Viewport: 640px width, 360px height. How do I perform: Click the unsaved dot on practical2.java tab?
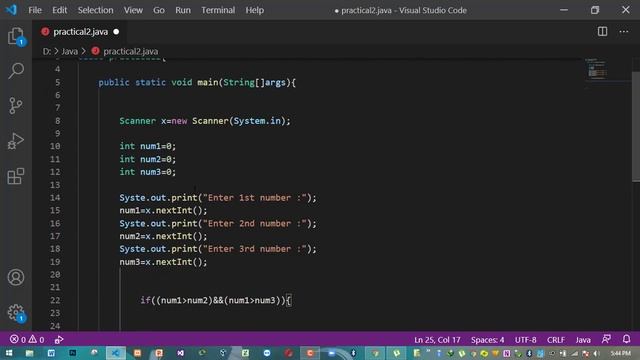[116, 31]
